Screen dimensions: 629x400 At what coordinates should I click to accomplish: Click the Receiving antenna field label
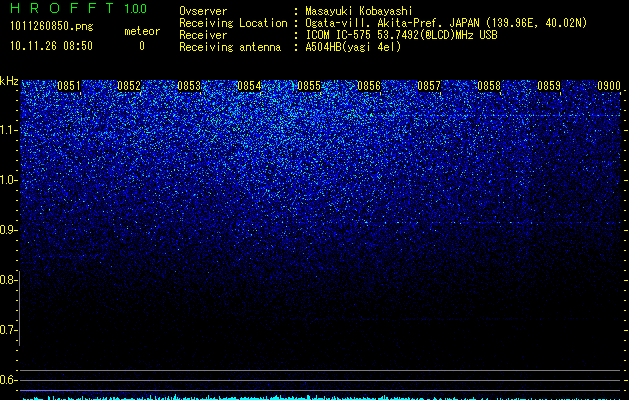[230, 47]
